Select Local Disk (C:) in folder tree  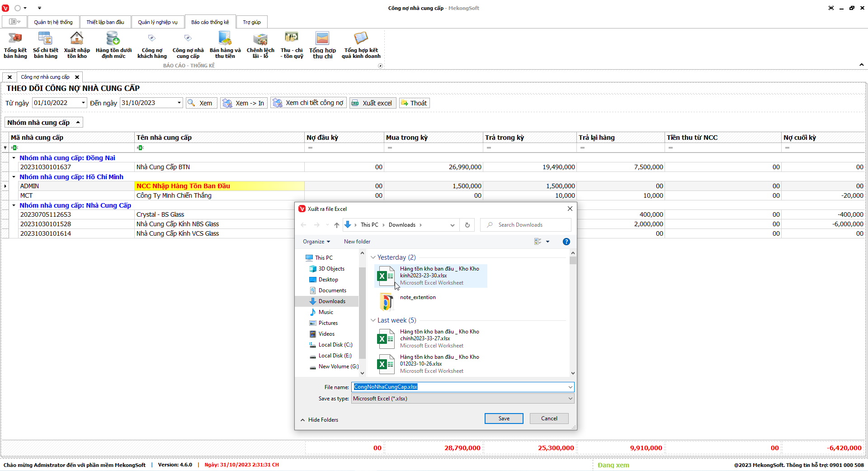[335, 345]
